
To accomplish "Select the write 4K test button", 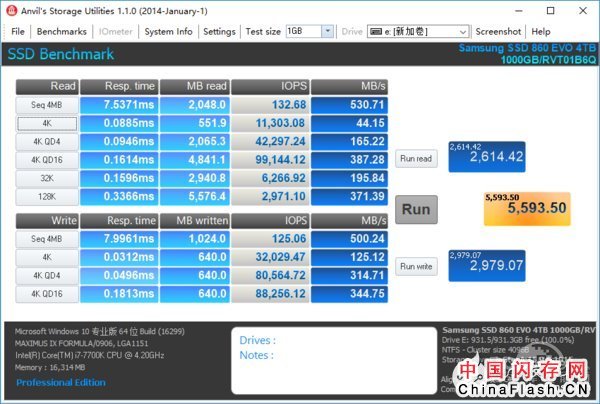I will tap(47, 257).
